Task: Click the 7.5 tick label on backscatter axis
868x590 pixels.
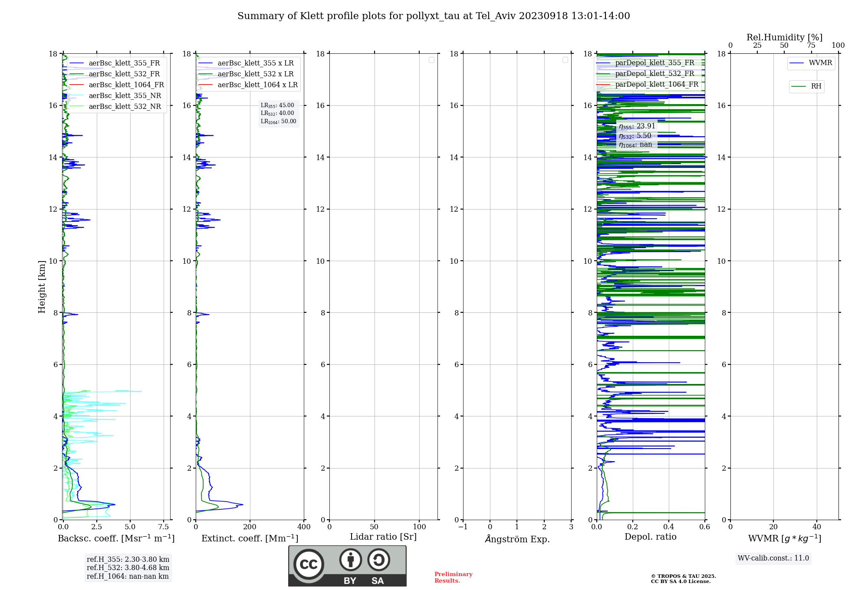Action: click(164, 527)
